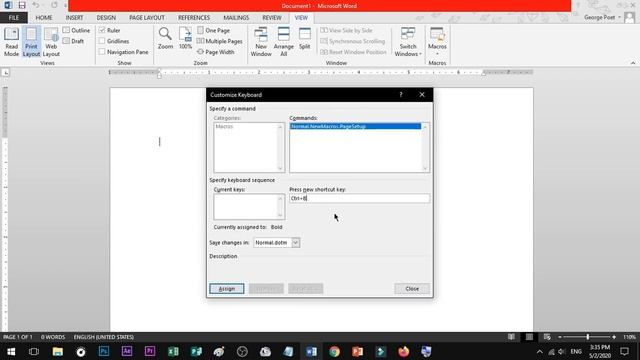
Task: Select Normal.NewMacros.PageSetup command
Action: click(x=355, y=126)
